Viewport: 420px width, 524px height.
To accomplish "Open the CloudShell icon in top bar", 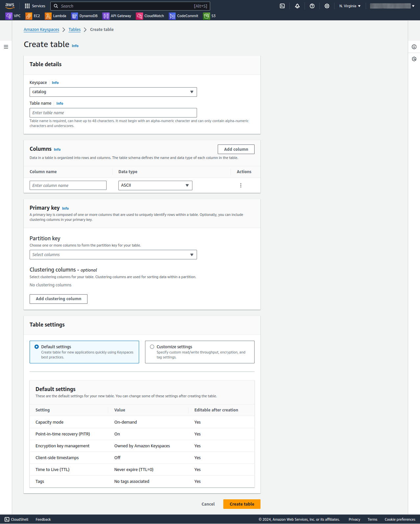I will [x=282, y=6].
